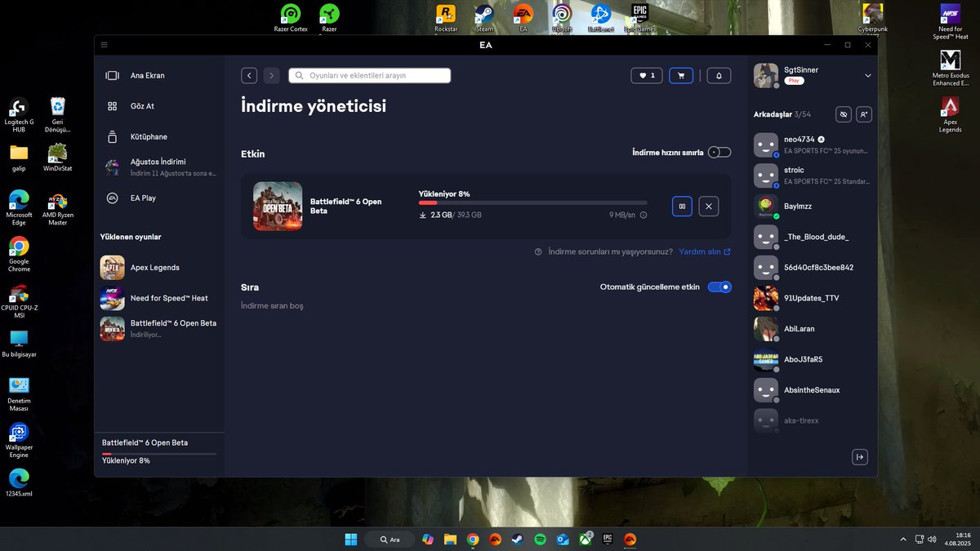This screenshot has width=980, height=551.
Task: Open the EA app hamburger menu
Action: pos(104,45)
